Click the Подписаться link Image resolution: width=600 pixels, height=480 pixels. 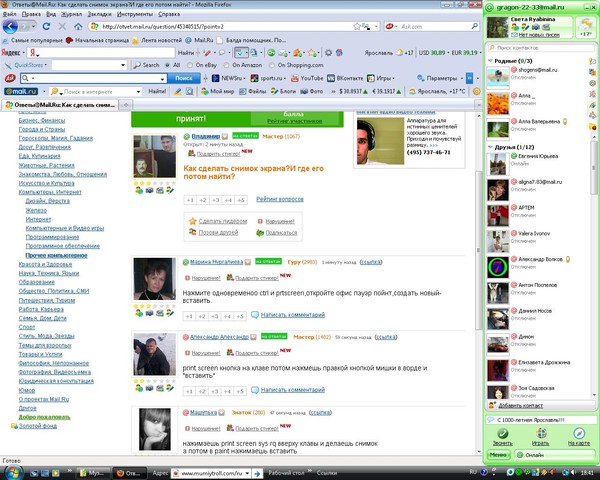[281, 233]
